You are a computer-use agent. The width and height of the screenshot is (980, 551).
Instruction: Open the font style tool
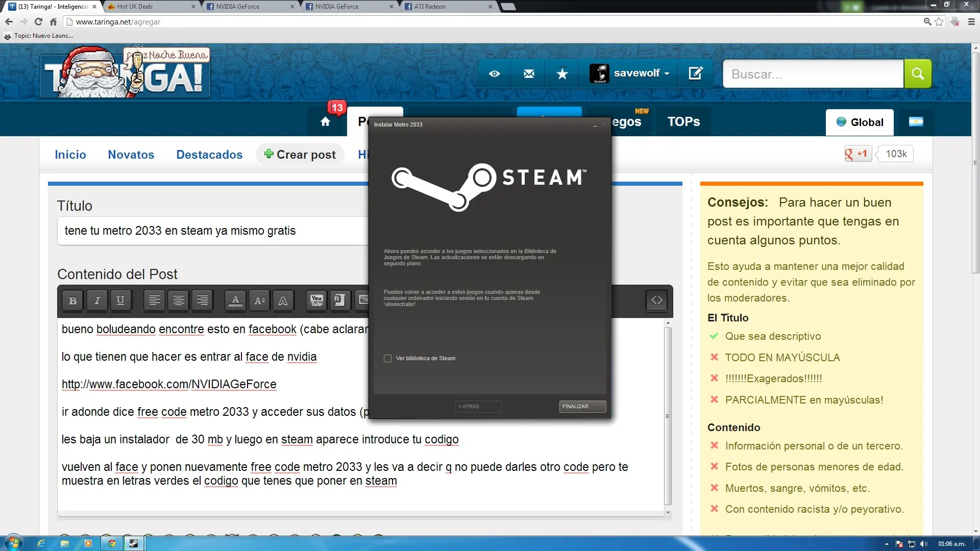coord(283,300)
